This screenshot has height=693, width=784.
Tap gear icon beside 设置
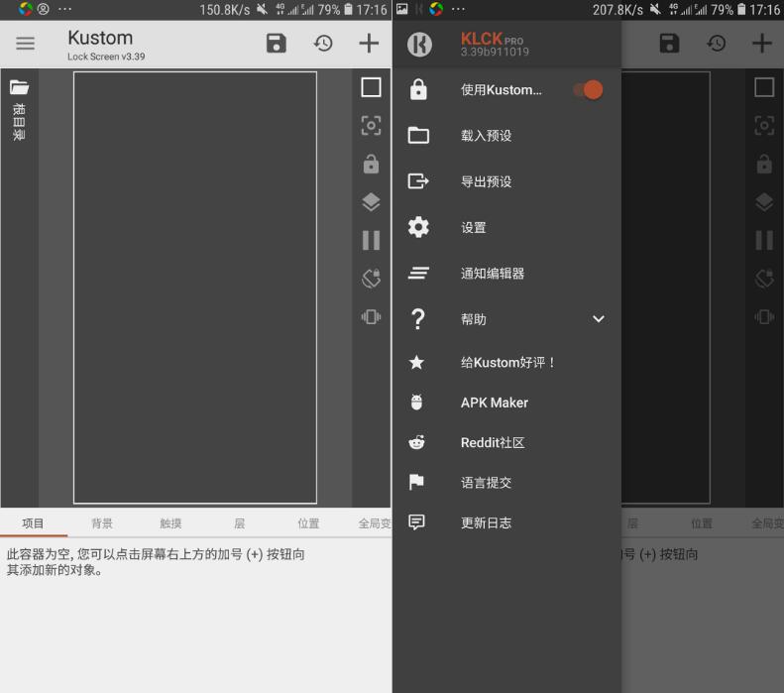[x=418, y=227]
